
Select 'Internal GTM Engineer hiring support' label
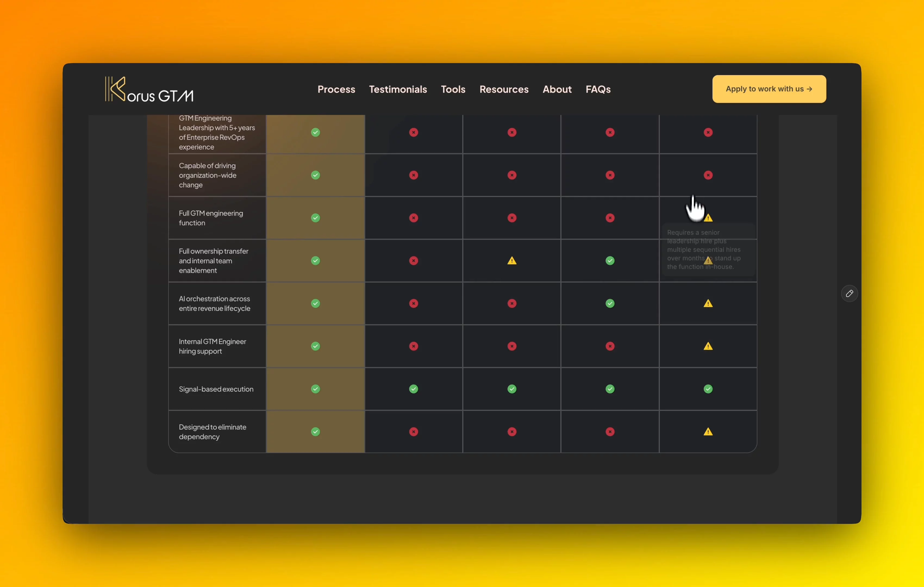pos(212,346)
